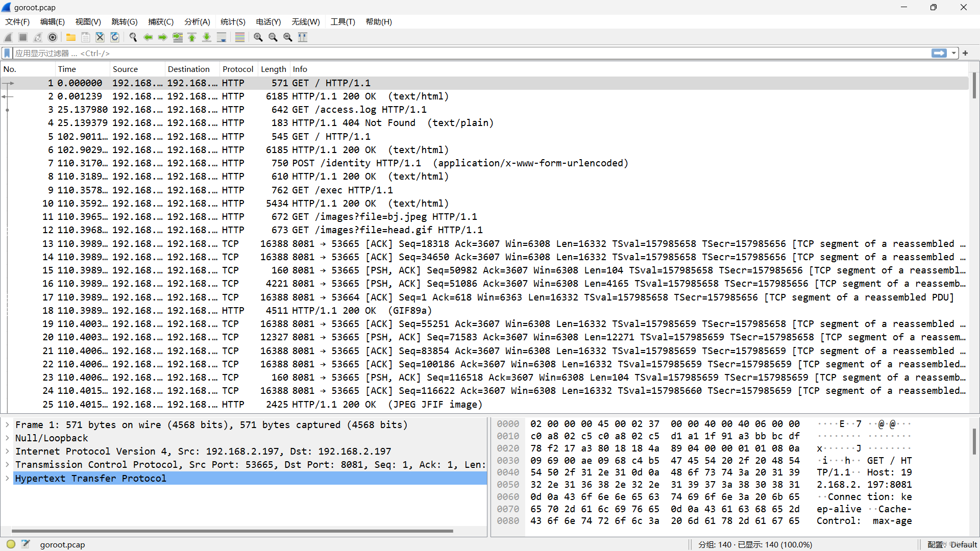980x551 pixels.
Task: Start a new packet capture
Action: [8, 37]
